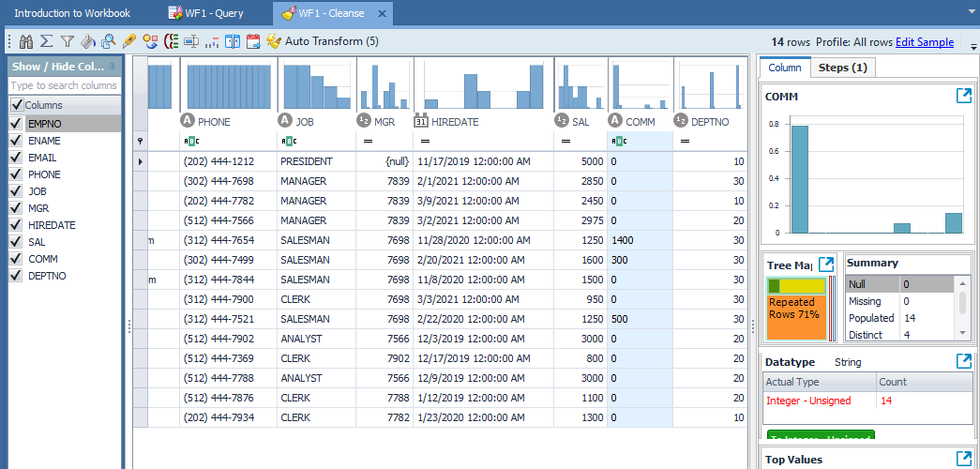Image resolution: width=980 pixels, height=469 pixels.
Task: Uncheck the EMPNO column checkbox
Action: (16, 124)
